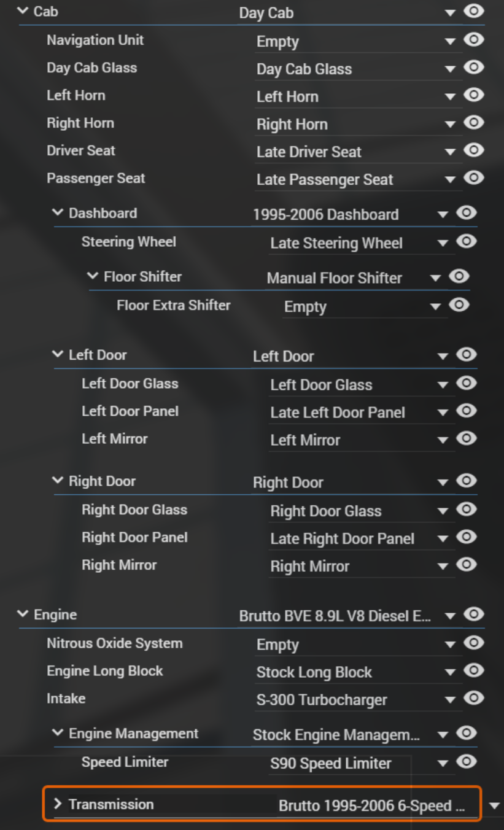
Task: Click the Right Door Panel label
Action: click(x=134, y=537)
